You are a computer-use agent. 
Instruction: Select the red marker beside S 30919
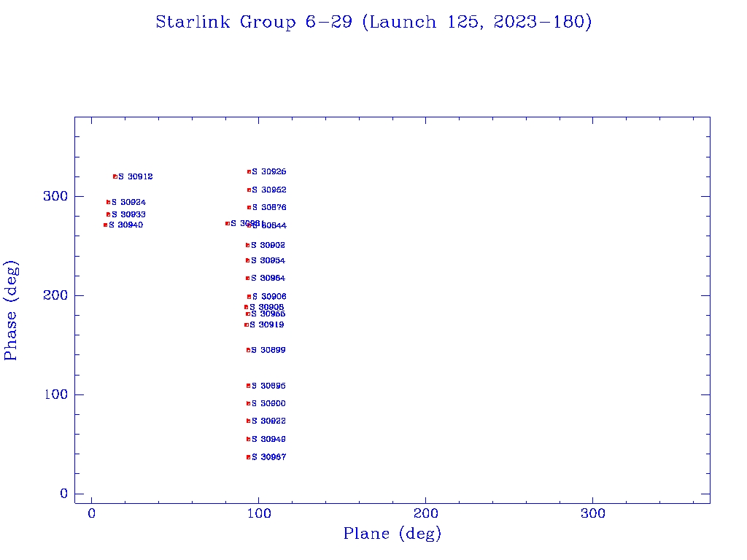pyautogui.click(x=247, y=324)
